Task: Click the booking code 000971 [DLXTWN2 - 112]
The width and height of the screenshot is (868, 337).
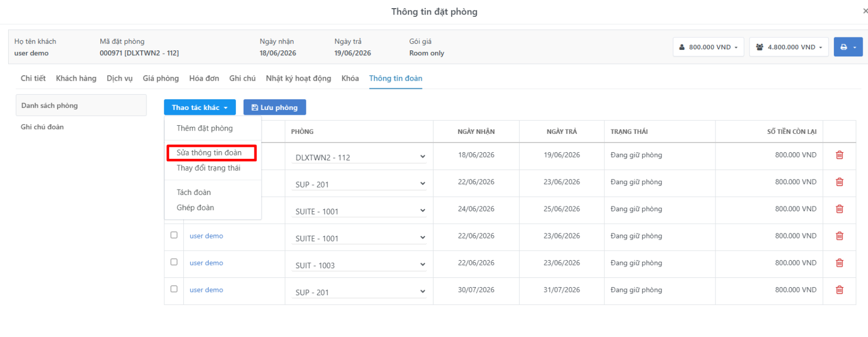Action: (x=139, y=53)
